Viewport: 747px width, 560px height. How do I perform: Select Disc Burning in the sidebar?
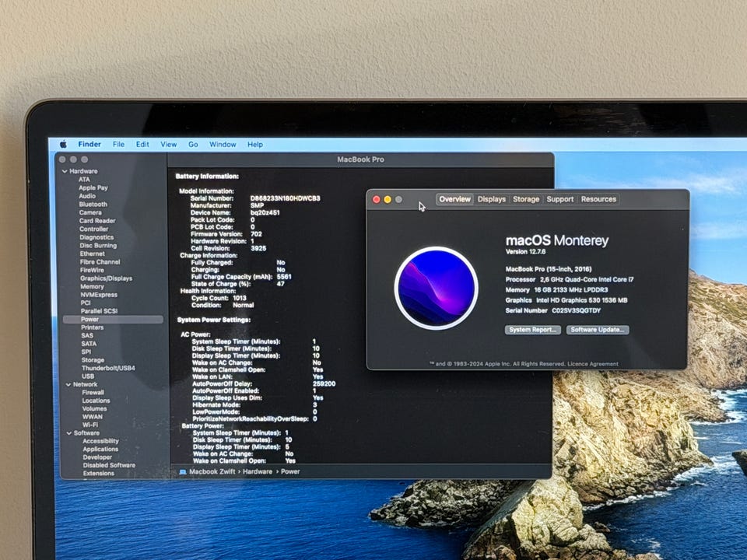(98, 246)
